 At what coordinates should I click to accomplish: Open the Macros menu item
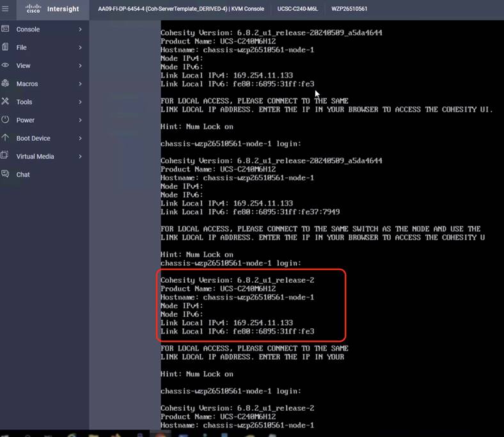[x=44, y=84]
